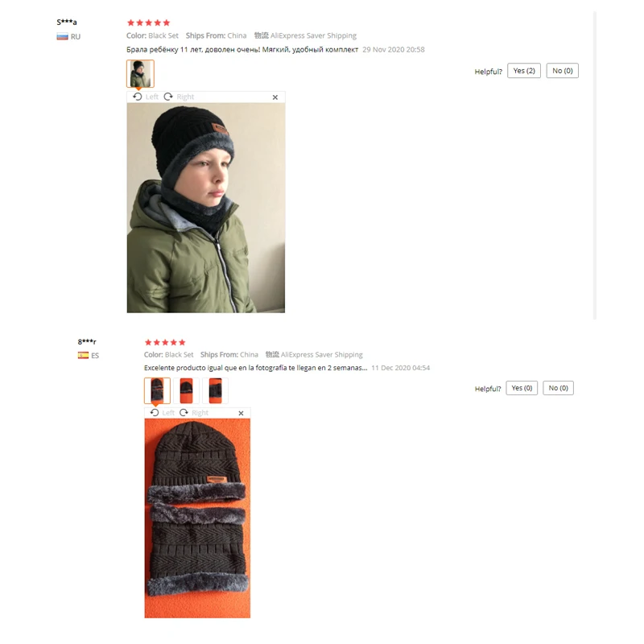Rotate first review photo left
The width and height of the screenshot is (644, 644).
[146, 97]
